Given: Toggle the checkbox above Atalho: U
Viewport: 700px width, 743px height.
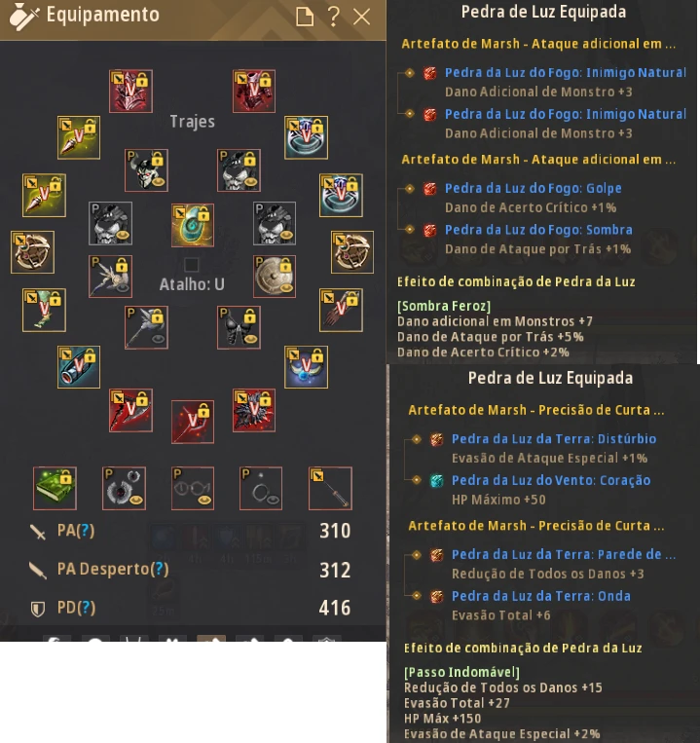Looking at the screenshot, I should coord(192,265).
